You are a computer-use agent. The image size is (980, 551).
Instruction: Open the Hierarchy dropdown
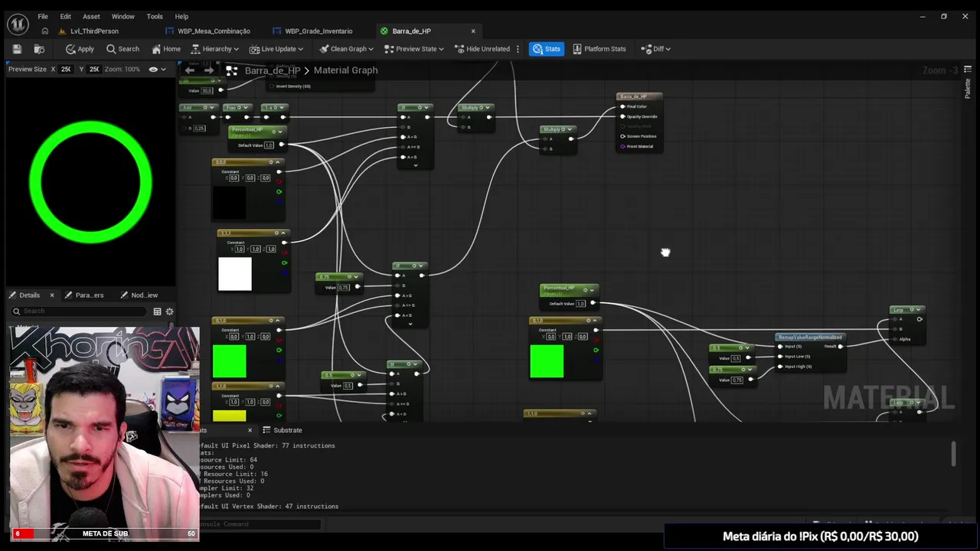pos(215,49)
